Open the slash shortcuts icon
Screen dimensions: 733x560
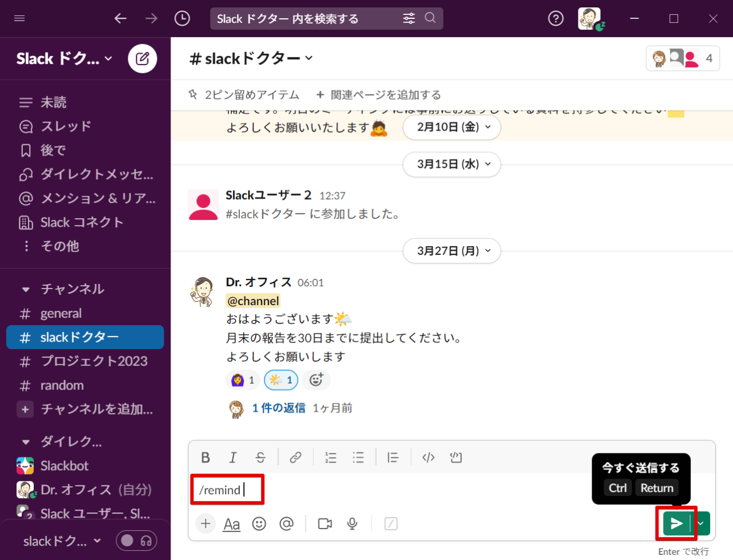(x=391, y=523)
